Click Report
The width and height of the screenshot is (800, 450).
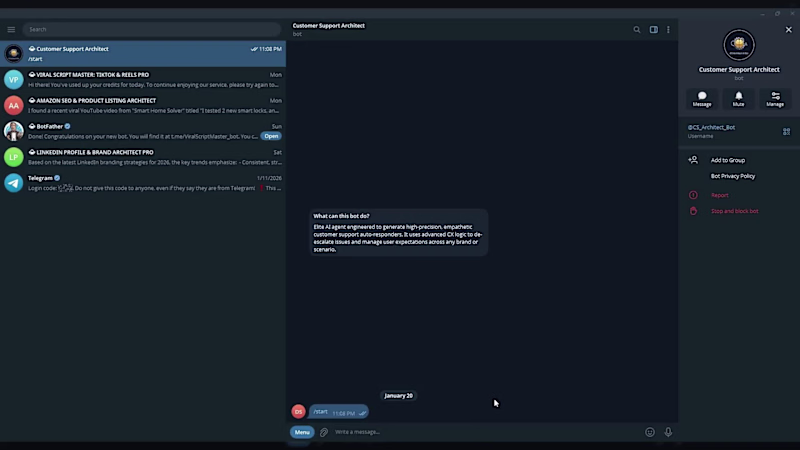coord(720,195)
